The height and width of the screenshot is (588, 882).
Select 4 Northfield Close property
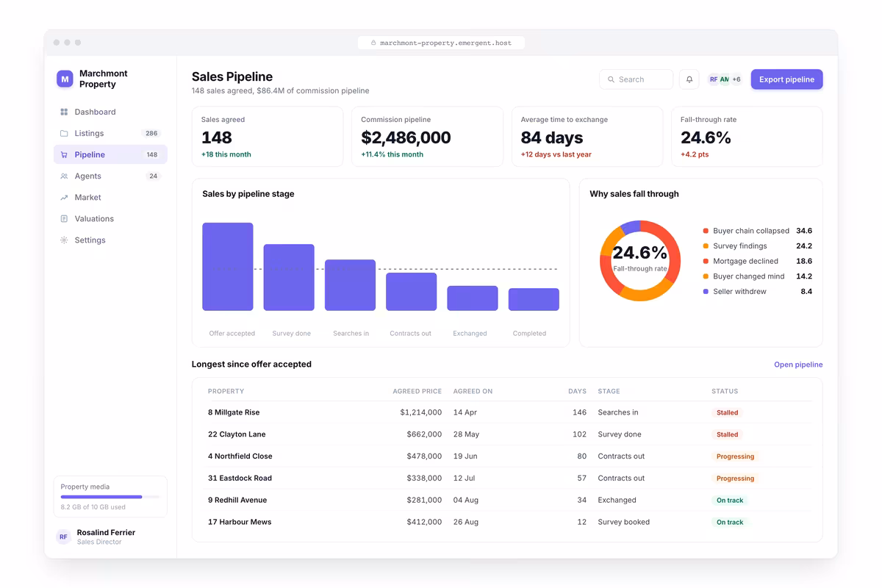[240, 456]
